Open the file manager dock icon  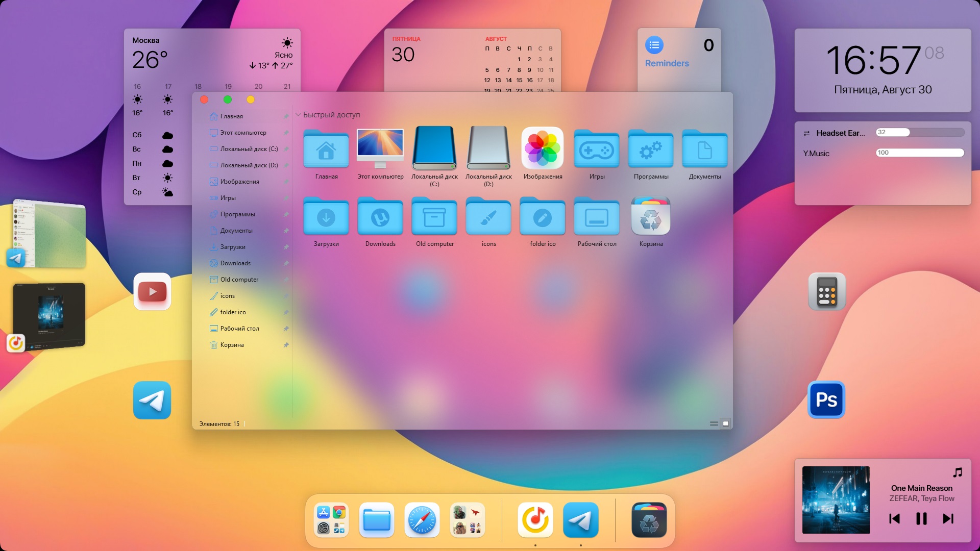coord(377,520)
